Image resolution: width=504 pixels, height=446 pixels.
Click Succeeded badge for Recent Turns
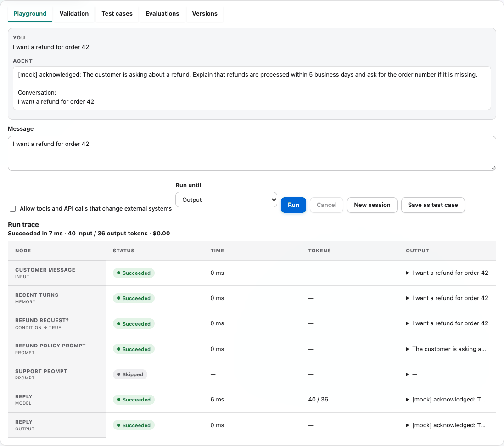click(134, 298)
